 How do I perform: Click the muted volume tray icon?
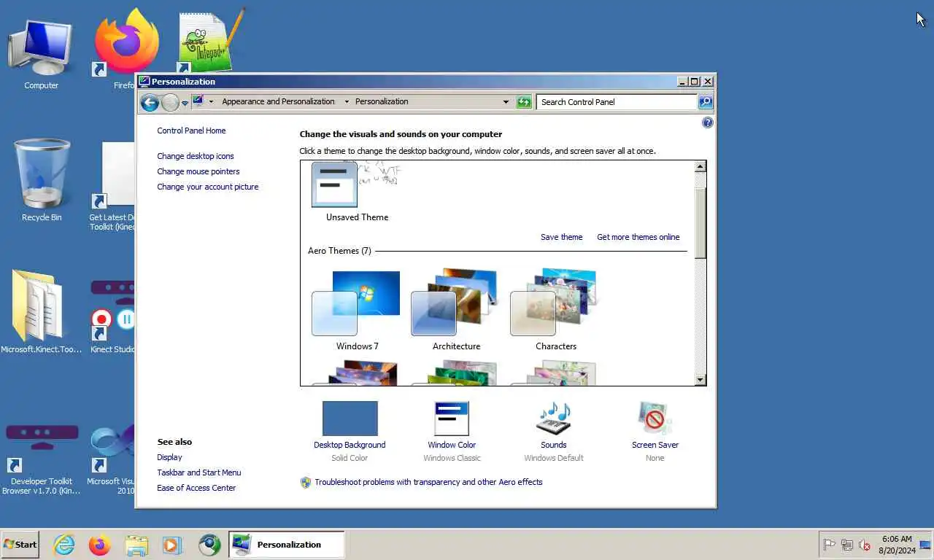(865, 545)
